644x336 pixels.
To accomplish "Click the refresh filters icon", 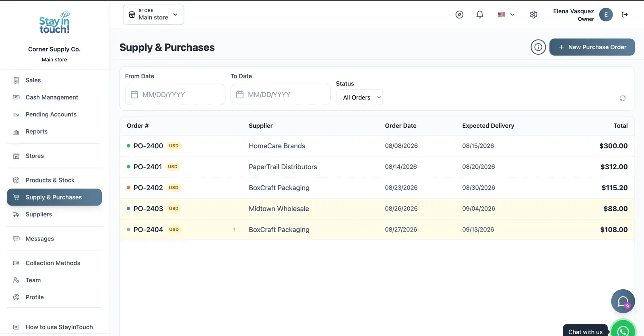I will (623, 98).
